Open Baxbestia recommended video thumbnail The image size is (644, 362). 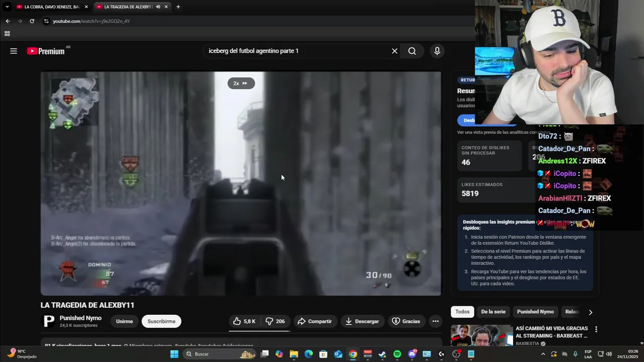pos(481,335)
